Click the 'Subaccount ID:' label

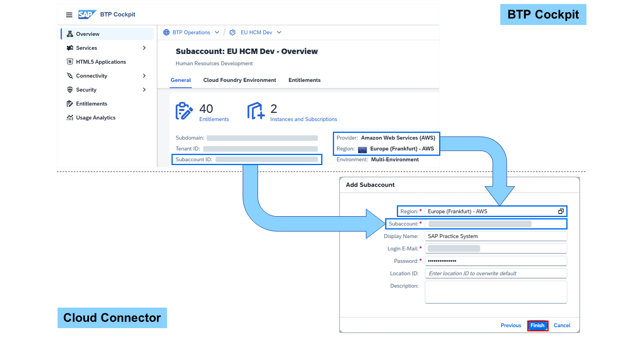[194, 159]
